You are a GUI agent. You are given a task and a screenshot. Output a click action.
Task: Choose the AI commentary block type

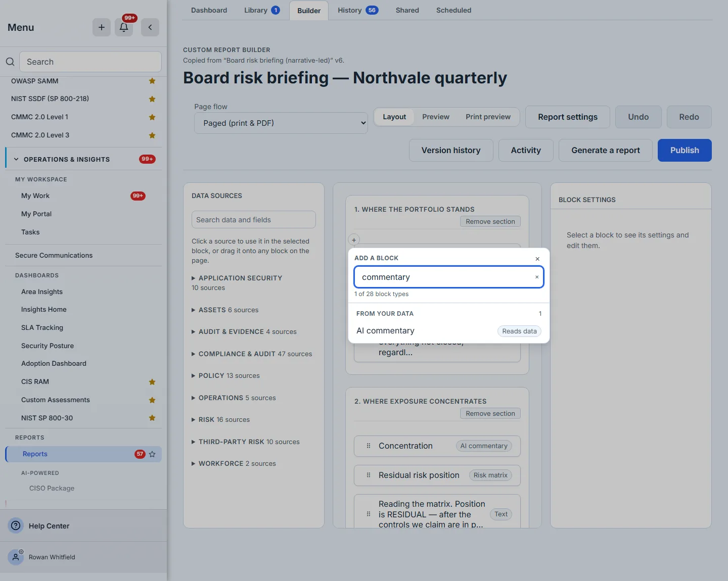coord(449,331)
